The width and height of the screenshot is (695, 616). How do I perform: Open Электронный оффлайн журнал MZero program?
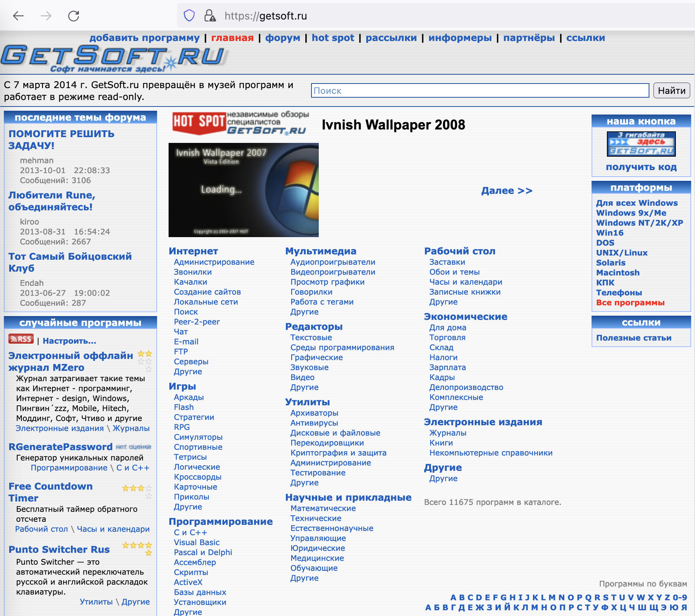click(71, 361)
